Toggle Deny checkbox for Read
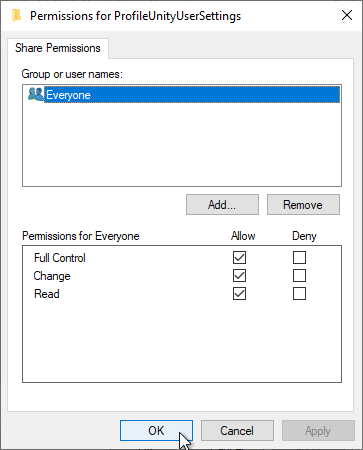Image resolution: width=363 pixels, height=450 pixels. (x=299, y=294)
